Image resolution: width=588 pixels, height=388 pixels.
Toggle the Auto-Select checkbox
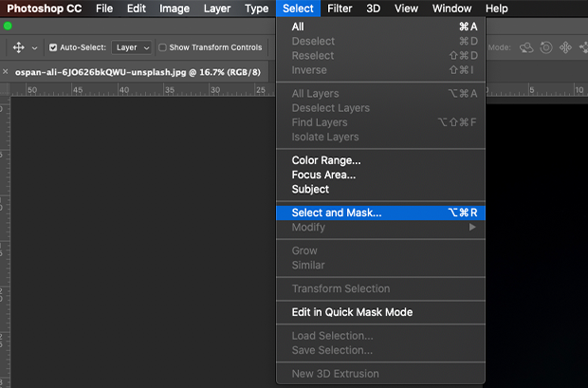coord(53,47)
